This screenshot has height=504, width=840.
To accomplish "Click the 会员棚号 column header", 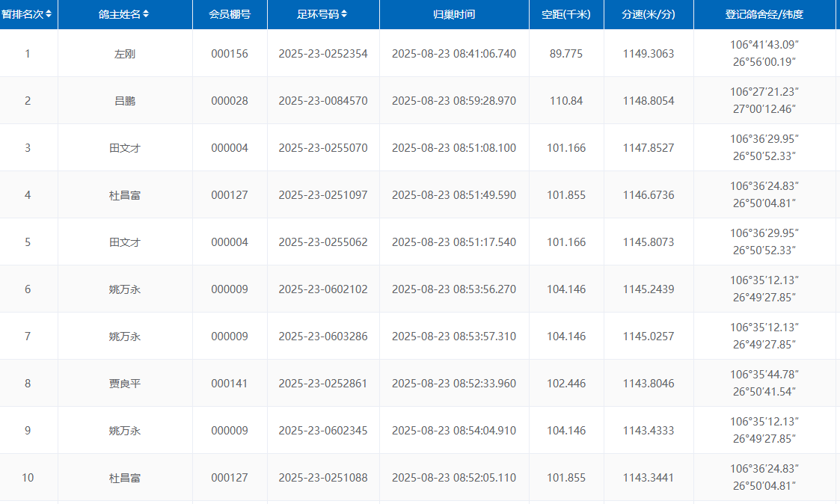I will click(230, 14).
